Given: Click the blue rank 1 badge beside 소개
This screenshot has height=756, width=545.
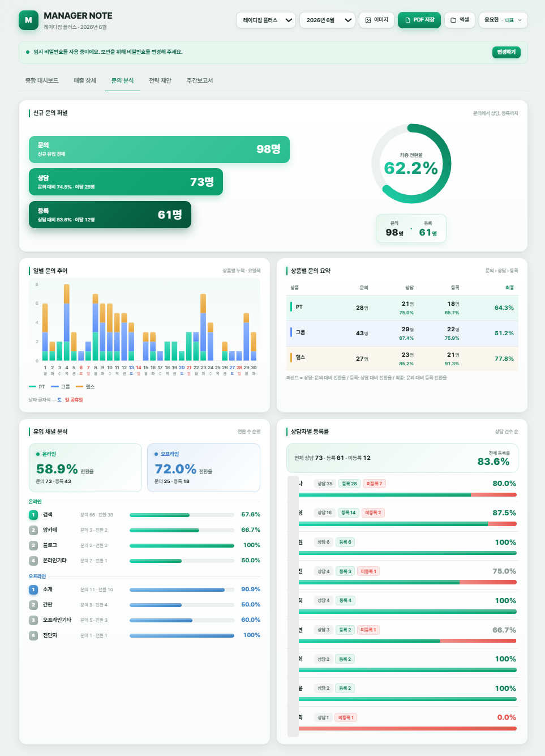Looking at the screenshot, I should pyautogui.click(x=33, y=590).
